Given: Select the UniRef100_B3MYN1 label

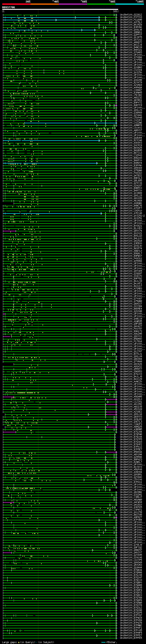Looking at the screenshot, I should (131, 27).
